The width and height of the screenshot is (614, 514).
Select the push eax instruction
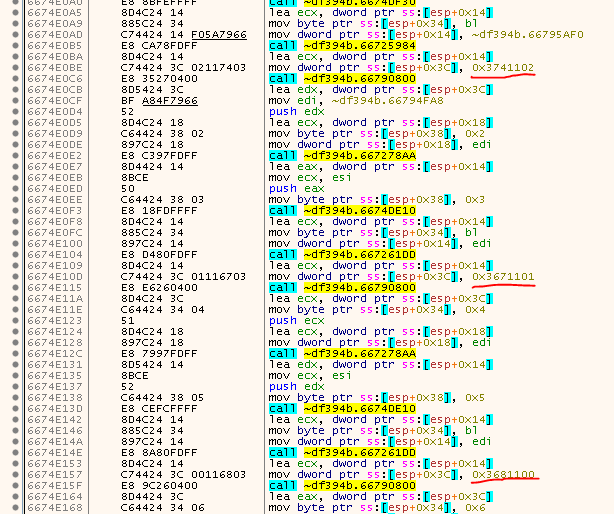(286, 188)
